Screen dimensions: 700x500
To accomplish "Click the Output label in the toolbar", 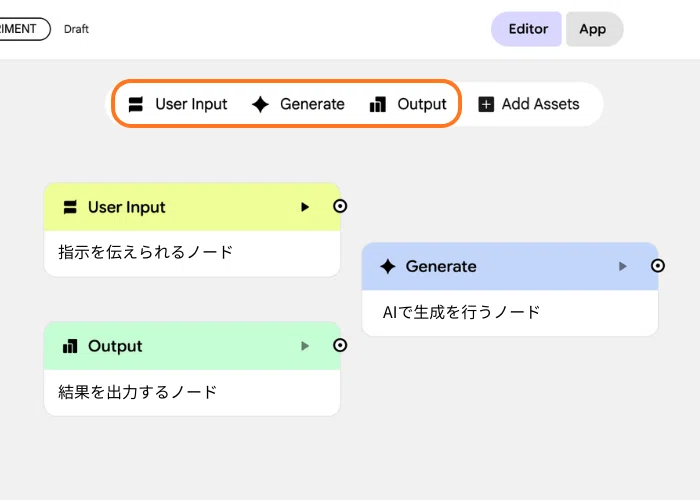I will click(422, 104).
